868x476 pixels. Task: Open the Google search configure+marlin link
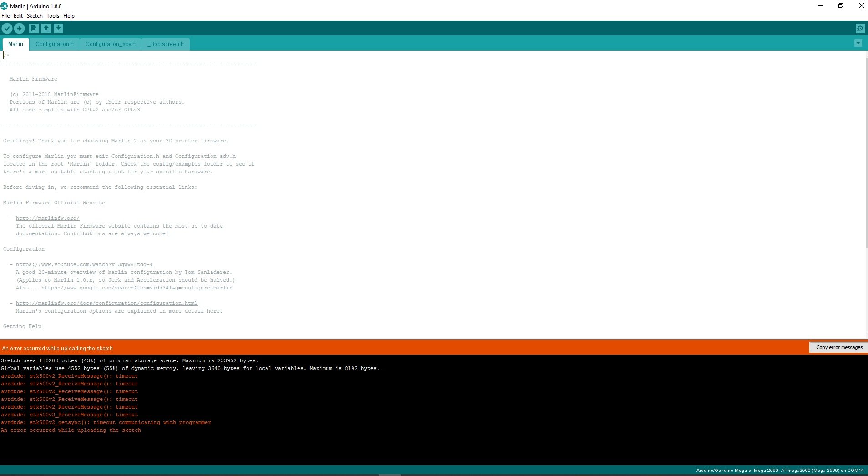[137, 288]
